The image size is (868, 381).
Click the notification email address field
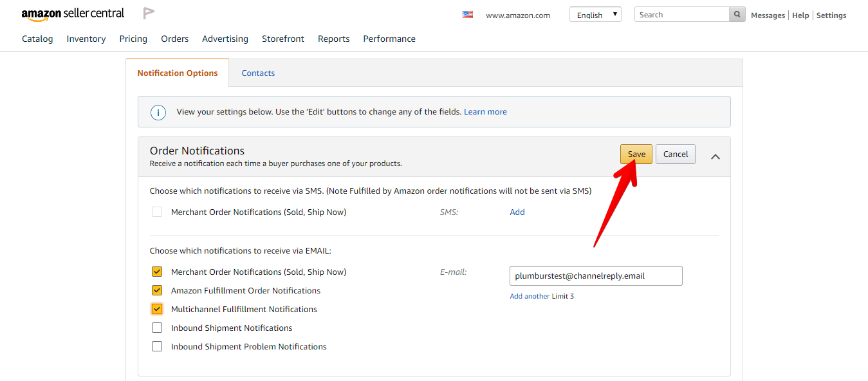[595, 275]
